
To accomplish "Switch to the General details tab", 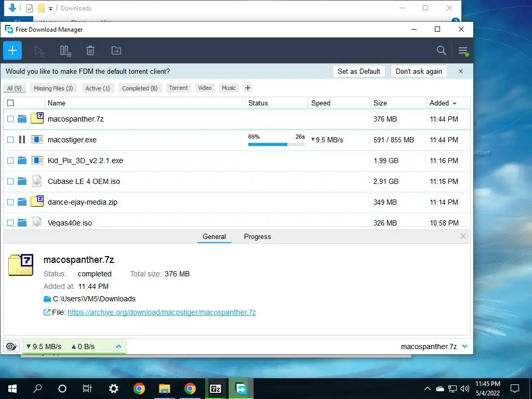I will click(x=214, y=236).
